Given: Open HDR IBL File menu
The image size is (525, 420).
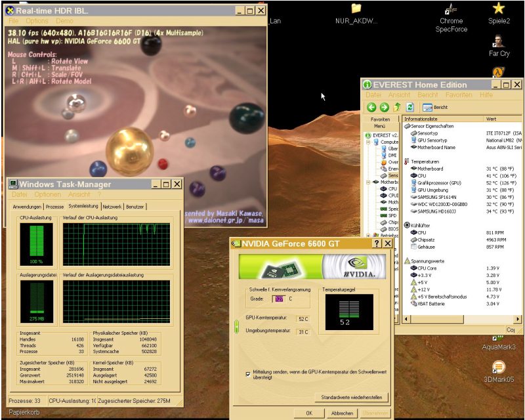Looking at the screenshot, I should [13, 21].
